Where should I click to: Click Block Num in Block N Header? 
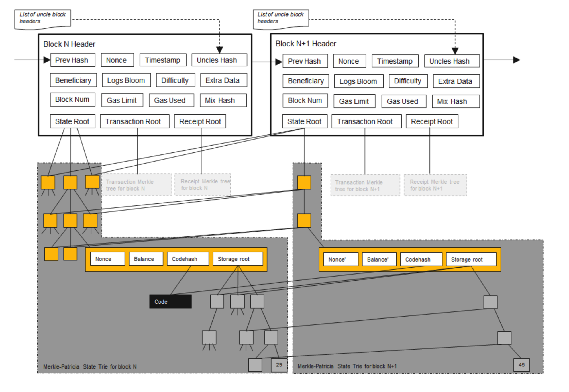tap(72, 99)
